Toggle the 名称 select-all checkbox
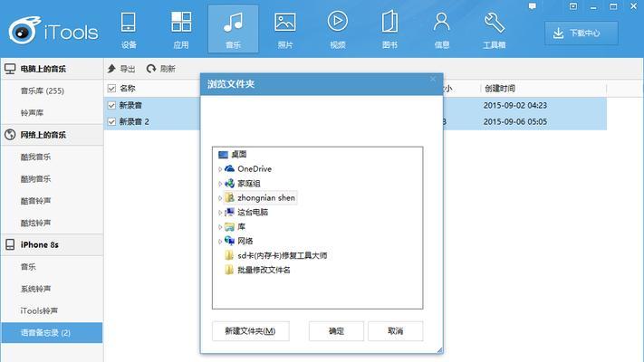The width and height of the screenshot is (644, 362). pyautogui.click(x=111, y=89)
